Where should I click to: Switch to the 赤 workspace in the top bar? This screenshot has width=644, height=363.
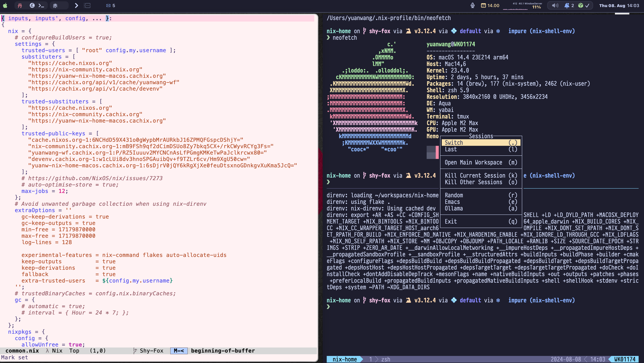tap(55, 6)
